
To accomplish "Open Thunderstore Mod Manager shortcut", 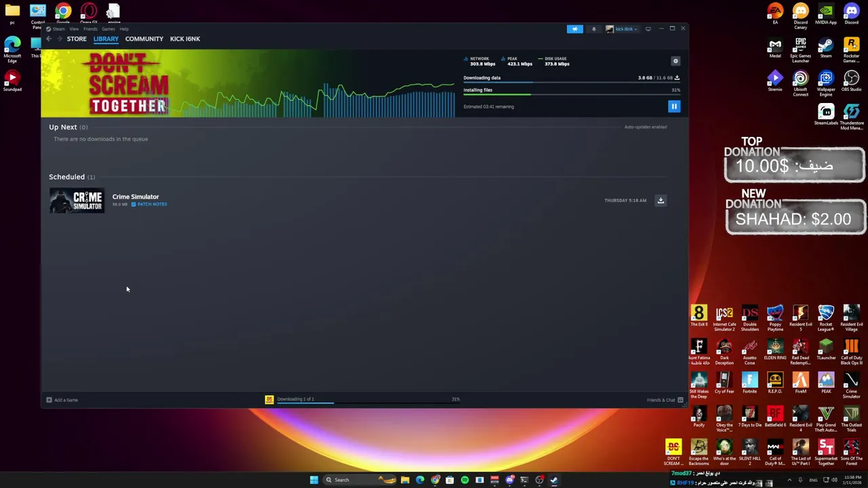I will tap(851, 117).
